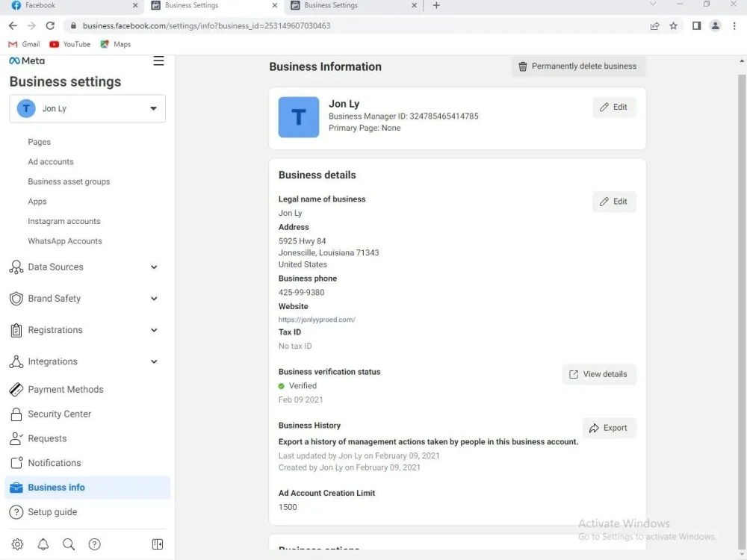The width and height of the screenshot is (747, 560).
Task: Open the hamburger menu next to Meta logo
Action: click(158, 61)
